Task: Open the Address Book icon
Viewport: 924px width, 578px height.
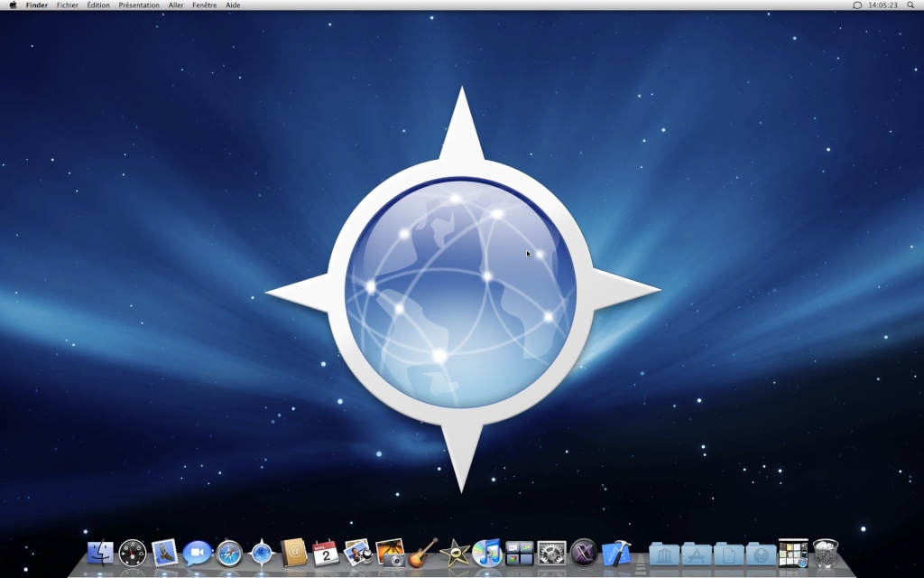Action: coord(294,554)
